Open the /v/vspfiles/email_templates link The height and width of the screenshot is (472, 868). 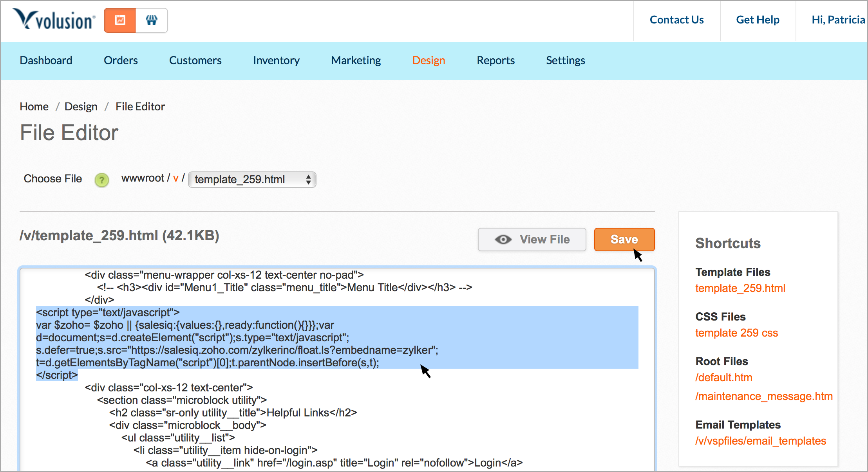point(760,441)
